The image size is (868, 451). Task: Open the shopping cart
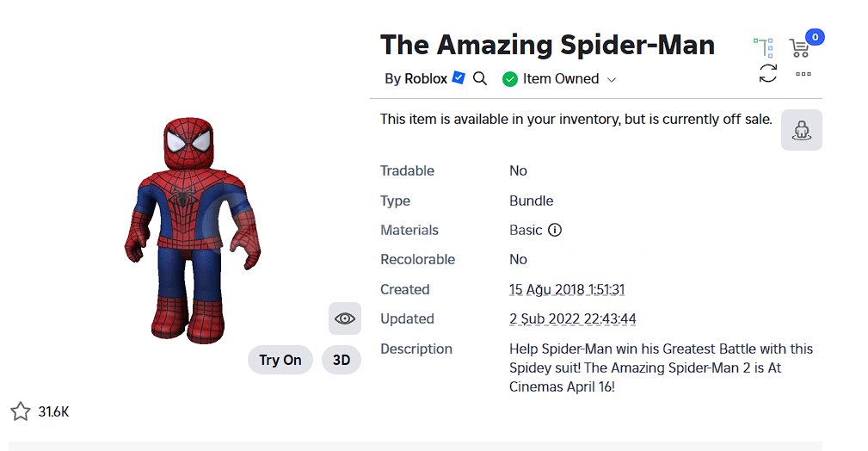pos(800,47)
